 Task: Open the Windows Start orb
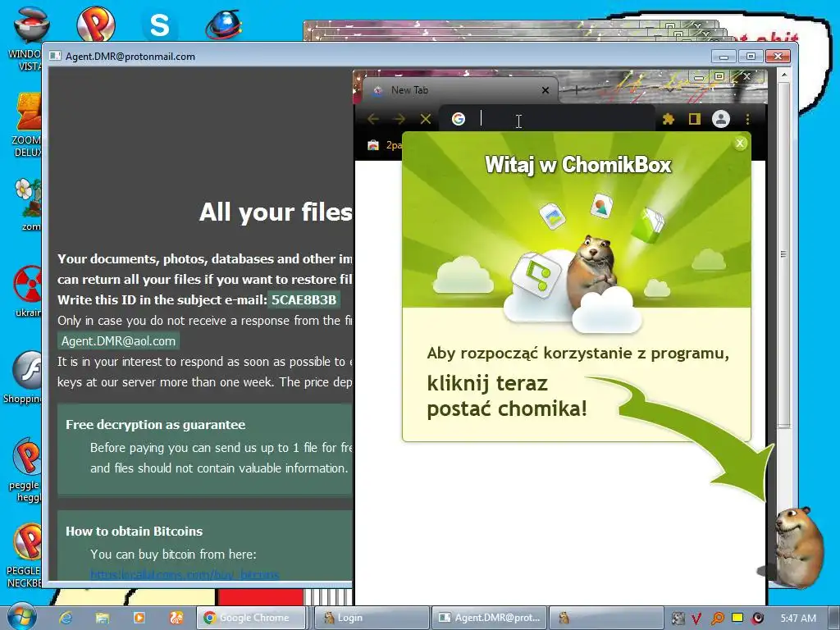click(21, 617)
